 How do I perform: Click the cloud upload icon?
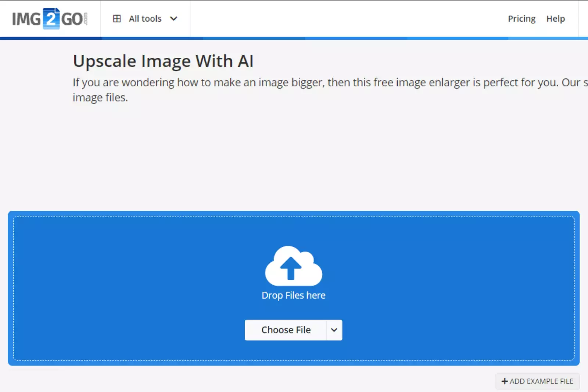[x=293, y=266]
